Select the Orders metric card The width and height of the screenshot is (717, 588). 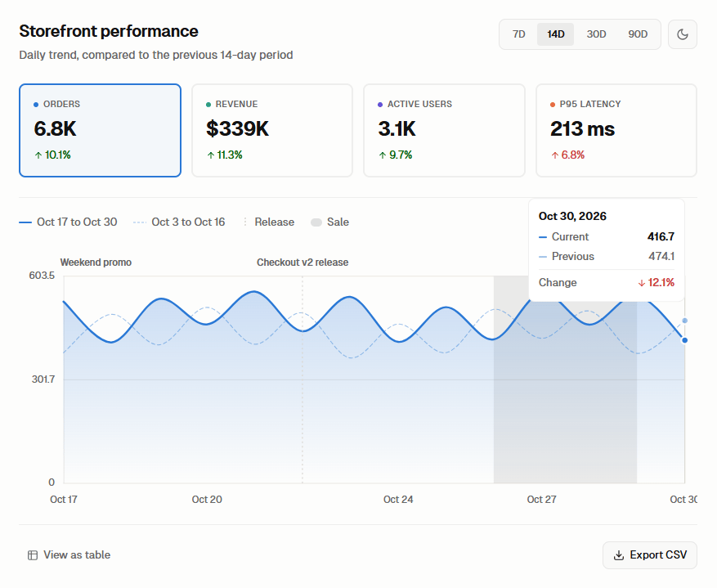[x=100, y=130]
